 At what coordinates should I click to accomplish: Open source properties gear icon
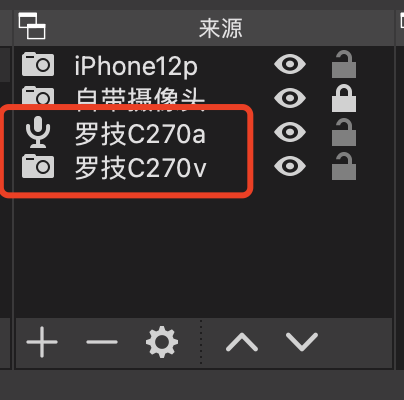162,342
